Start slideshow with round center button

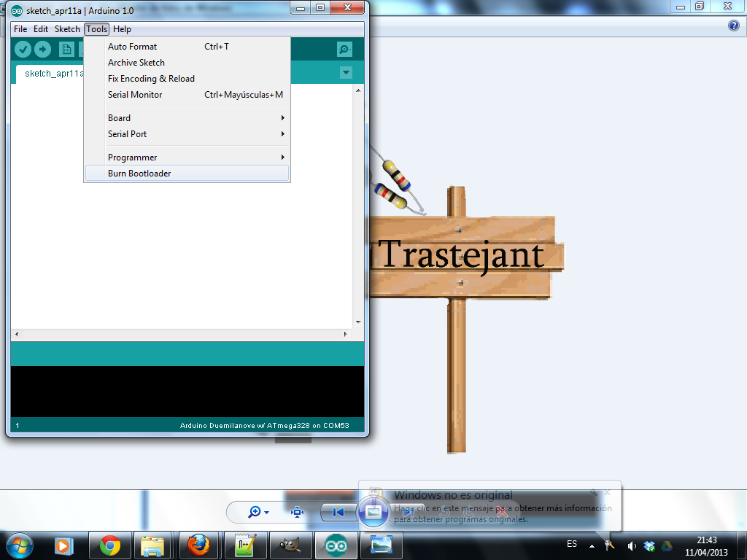(373, 513)
